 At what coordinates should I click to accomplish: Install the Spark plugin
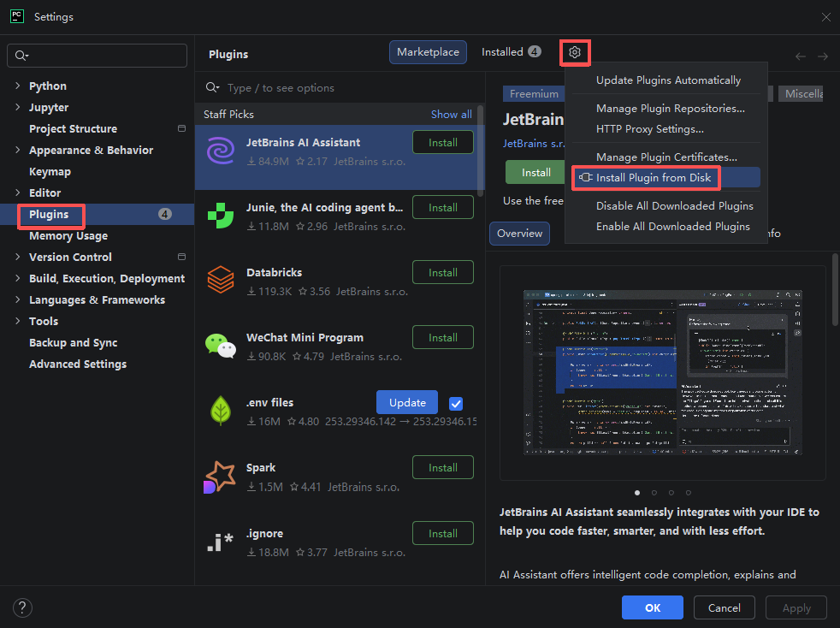pos(443,468)
